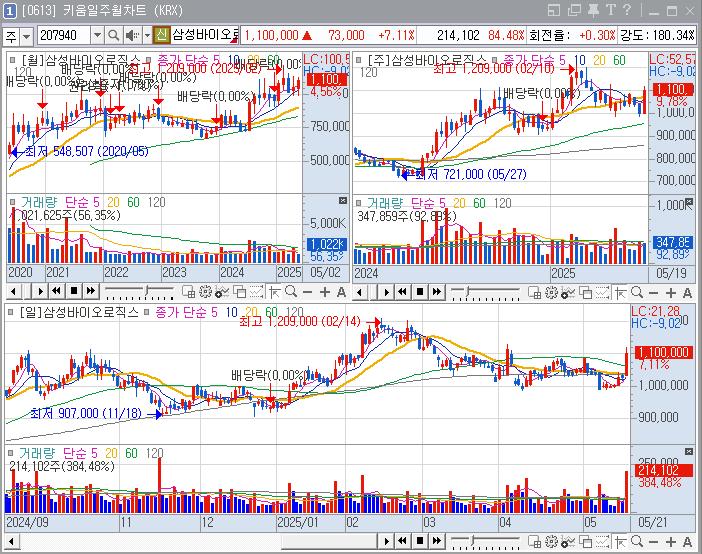This screenshot has width=702, height=554.
Task: Toggle the square marker before monthly 종가 단순
Action: point(148,60)
